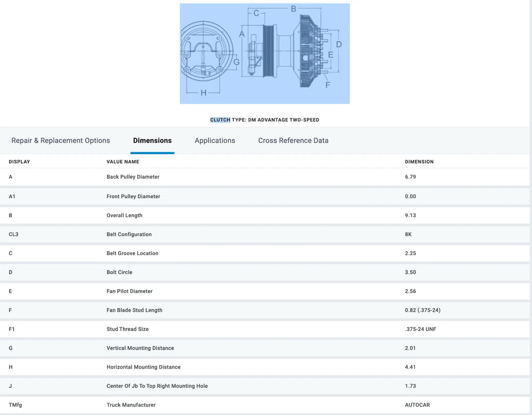Click the Belt Configuration value 8K
Screen dimensions: 532x415
pyautogui.click(x=409, y=234)
